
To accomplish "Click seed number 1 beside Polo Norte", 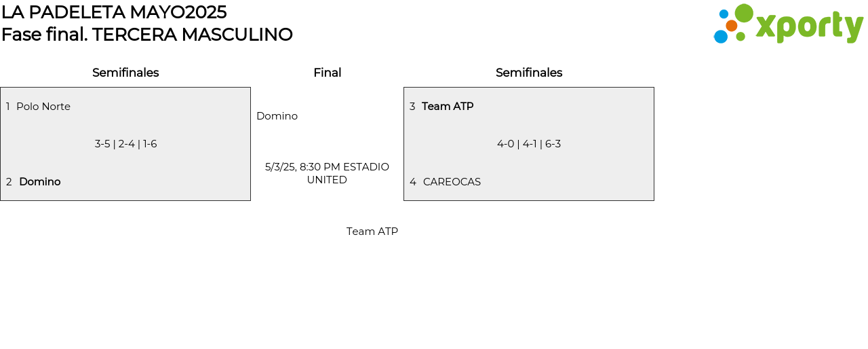I will point(8,107).
